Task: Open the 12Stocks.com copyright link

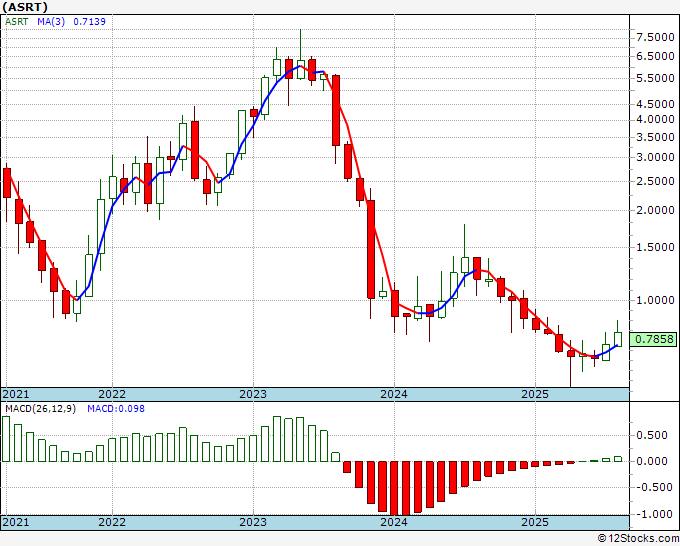Action: 638,539
